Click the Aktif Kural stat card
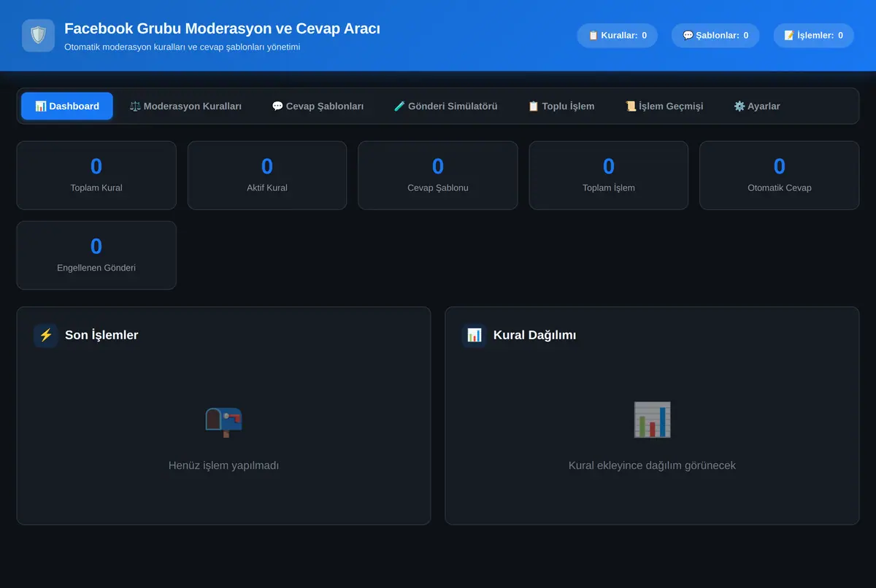 tap(267, 175)
